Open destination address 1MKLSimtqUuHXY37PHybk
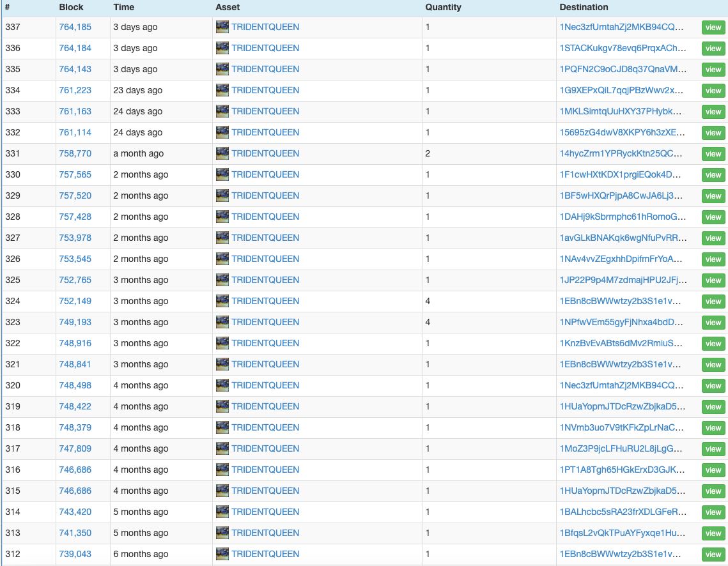The image size is (728, 566). tap(621, 111)
